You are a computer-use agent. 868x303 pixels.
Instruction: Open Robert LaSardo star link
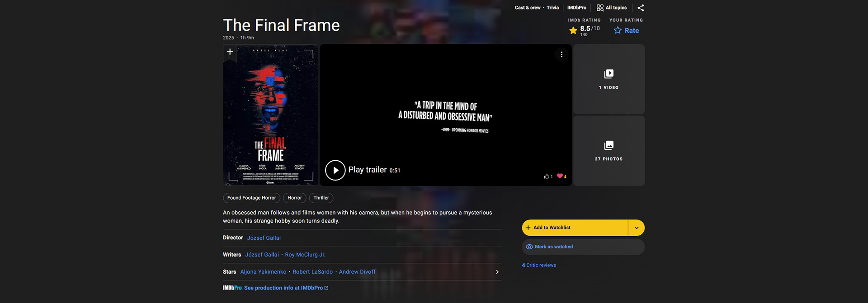tap(312, 272)
